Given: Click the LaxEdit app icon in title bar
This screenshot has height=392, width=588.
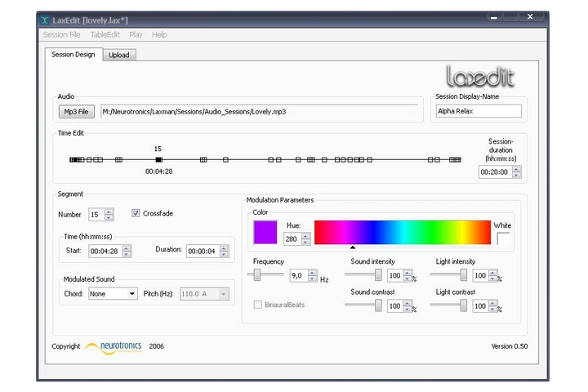Looking at the screenshot, I should 45,20.
